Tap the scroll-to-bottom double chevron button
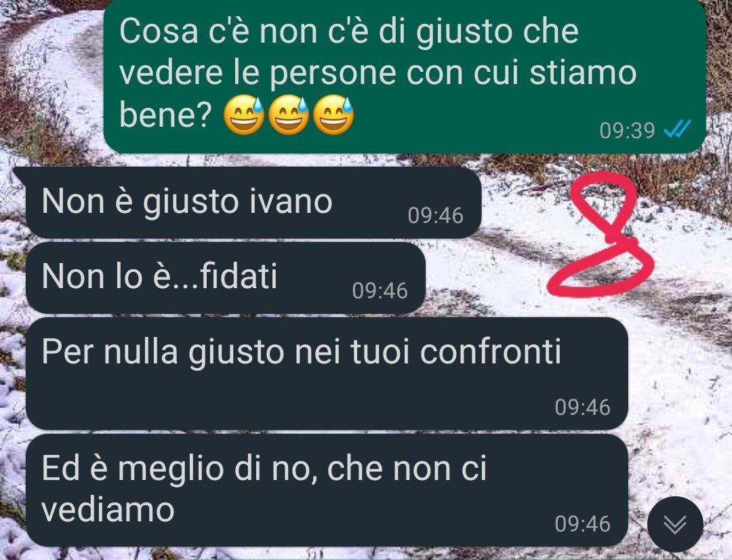This screenshot has height=560, width=732. [675, 524]
